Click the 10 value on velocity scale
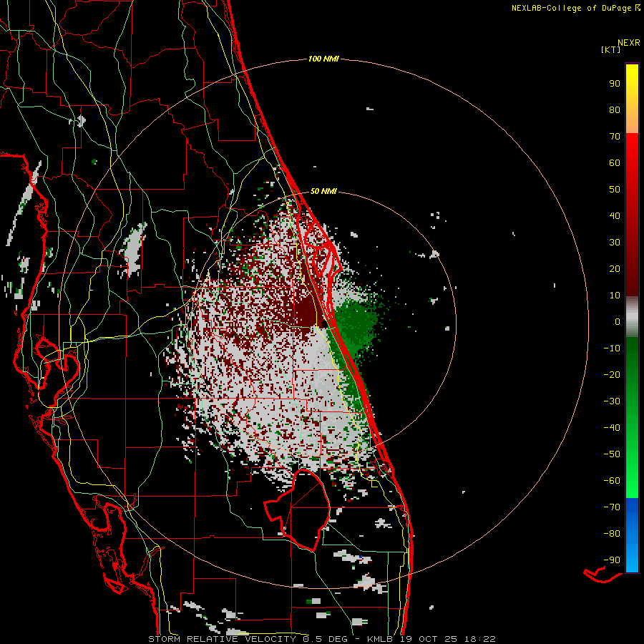This screenshot has width=644, height=644. coord(615,296)
